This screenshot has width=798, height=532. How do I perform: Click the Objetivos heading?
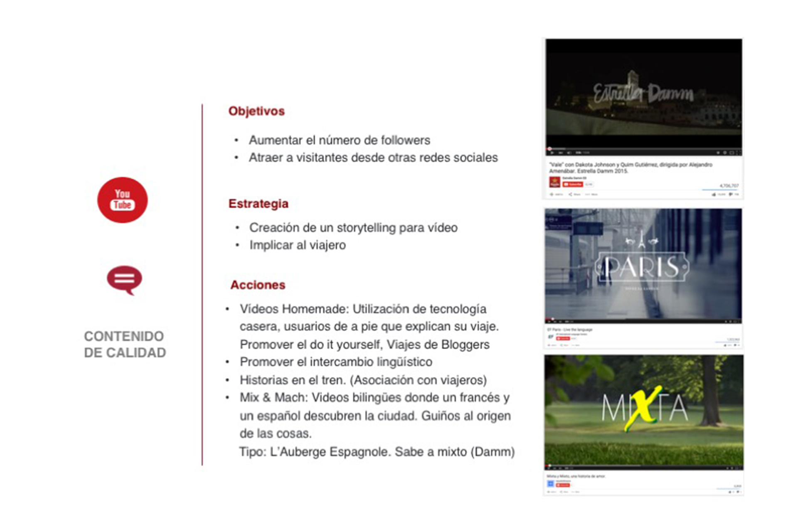(x=256, y=111)
